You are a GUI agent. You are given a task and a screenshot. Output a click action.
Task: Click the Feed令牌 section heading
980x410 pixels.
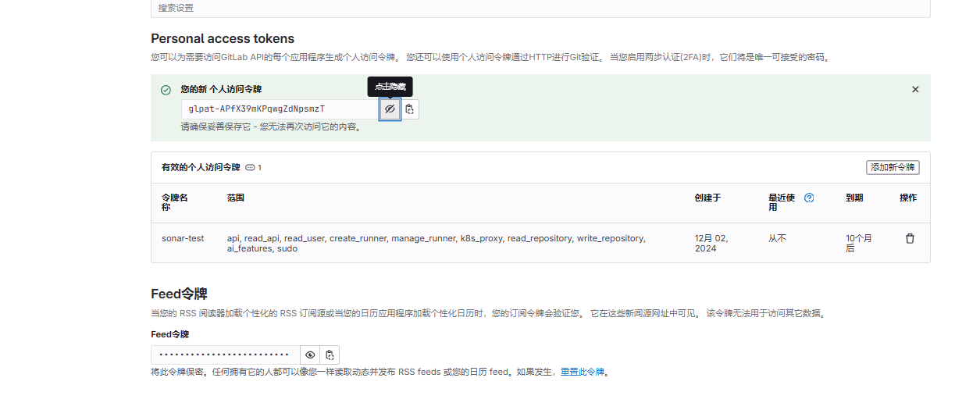pyautogui.click(x=179, y=294)
